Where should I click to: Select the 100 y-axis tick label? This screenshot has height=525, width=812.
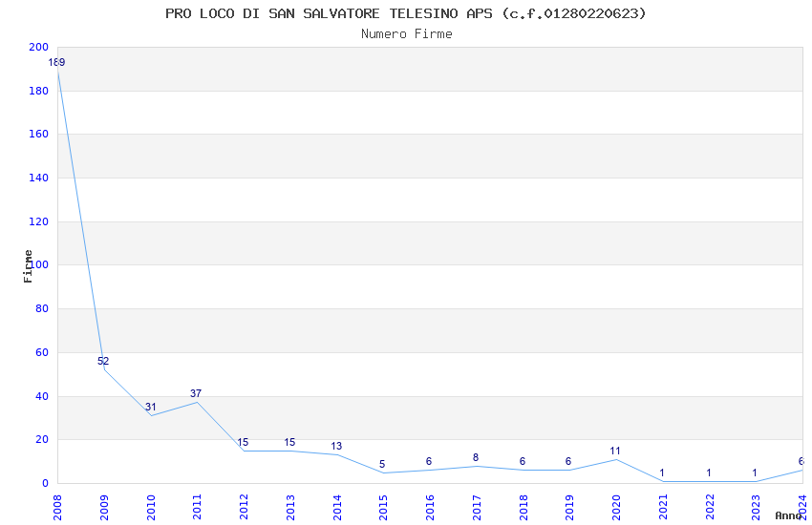(38, 265)
